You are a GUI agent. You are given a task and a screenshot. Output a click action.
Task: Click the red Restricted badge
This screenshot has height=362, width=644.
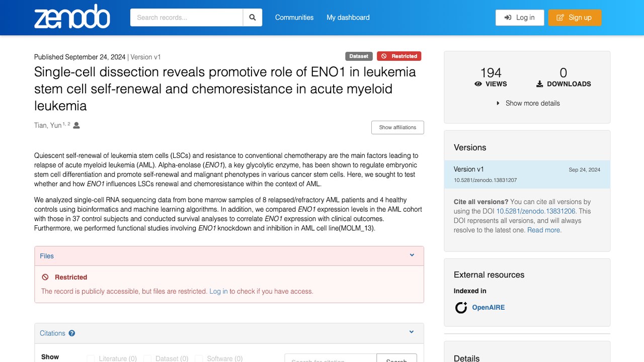[x=399, y=56]
